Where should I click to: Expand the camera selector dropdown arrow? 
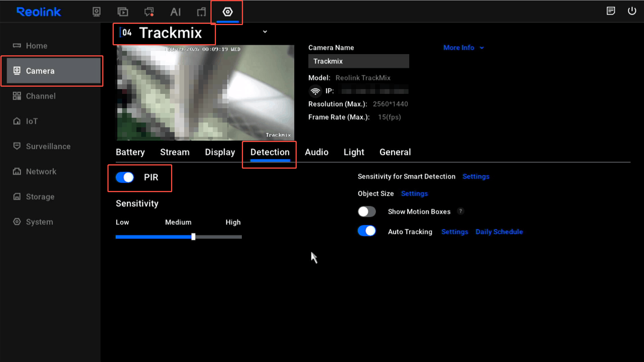pos(265,32)
